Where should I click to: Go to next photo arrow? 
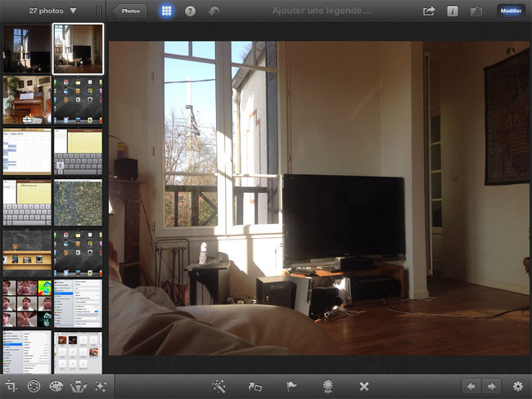tap(491, 386)
